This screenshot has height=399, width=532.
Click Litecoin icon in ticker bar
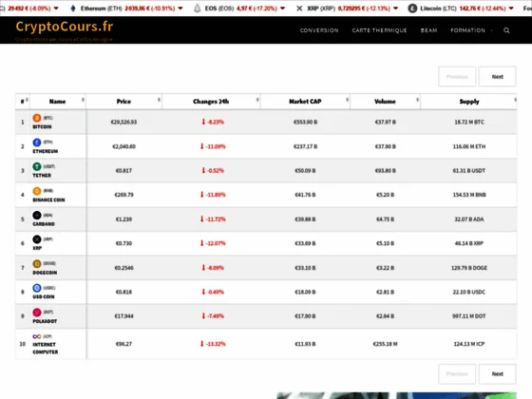coord(412,9)
